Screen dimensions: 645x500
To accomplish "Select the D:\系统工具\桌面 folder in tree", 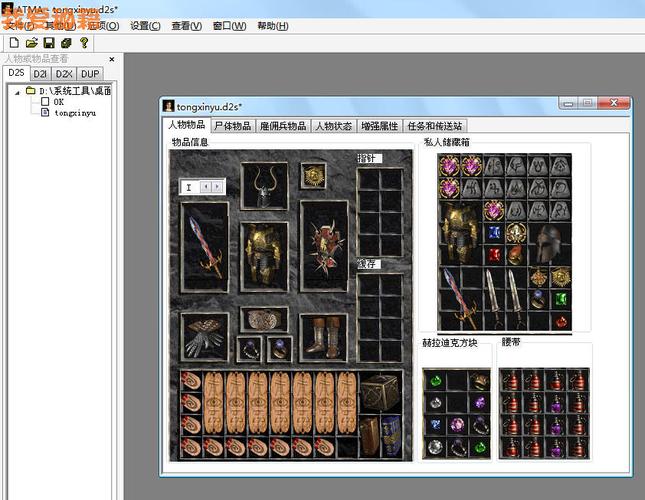I will (75, 91).
